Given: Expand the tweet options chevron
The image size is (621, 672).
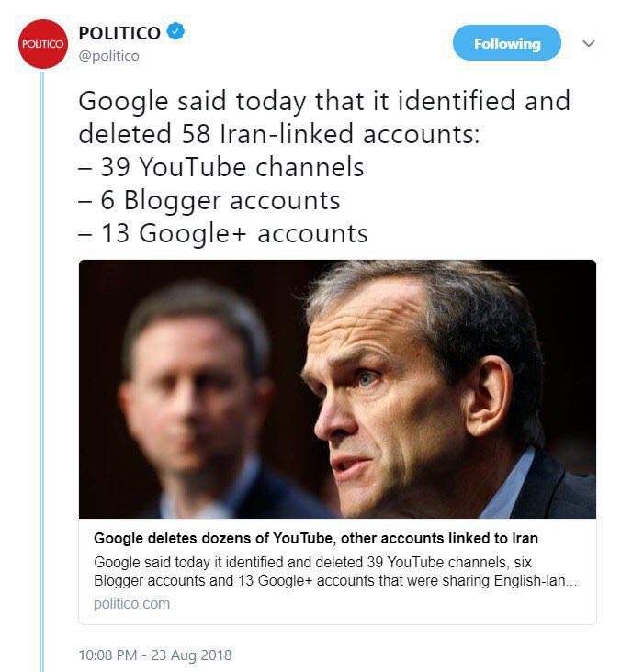Looking at the screenshot, I should point(589,43).
